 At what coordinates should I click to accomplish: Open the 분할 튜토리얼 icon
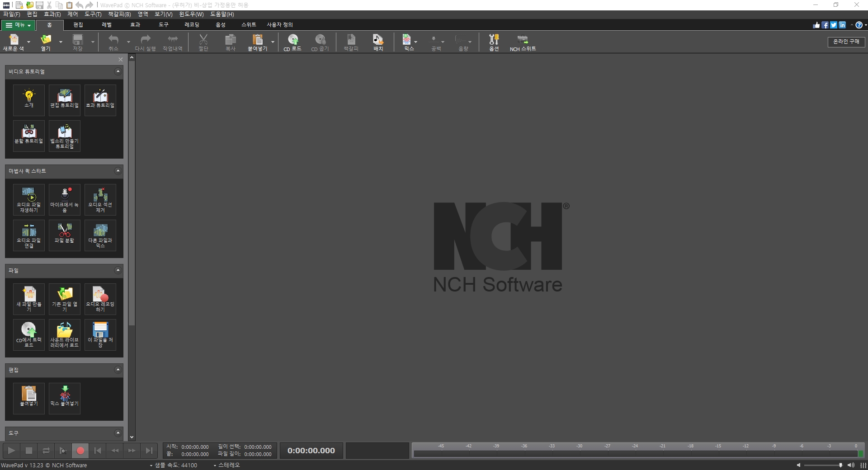tap(29, 136)
